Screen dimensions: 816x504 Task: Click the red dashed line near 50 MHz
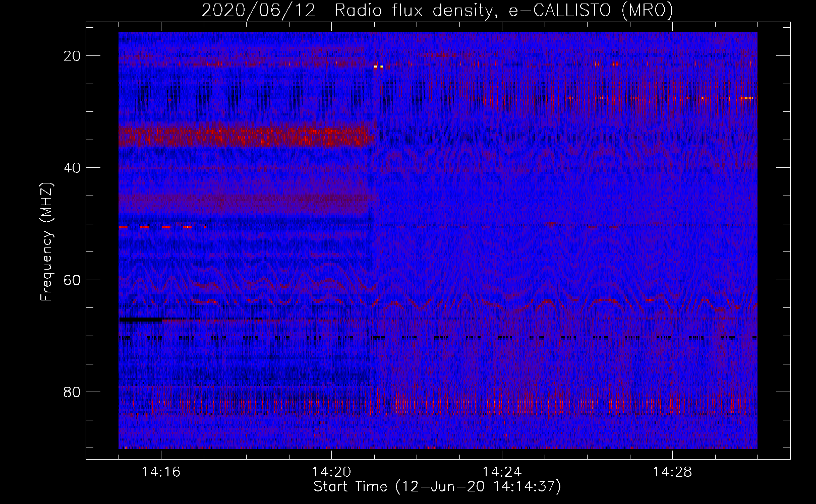[x=162, y=227]
